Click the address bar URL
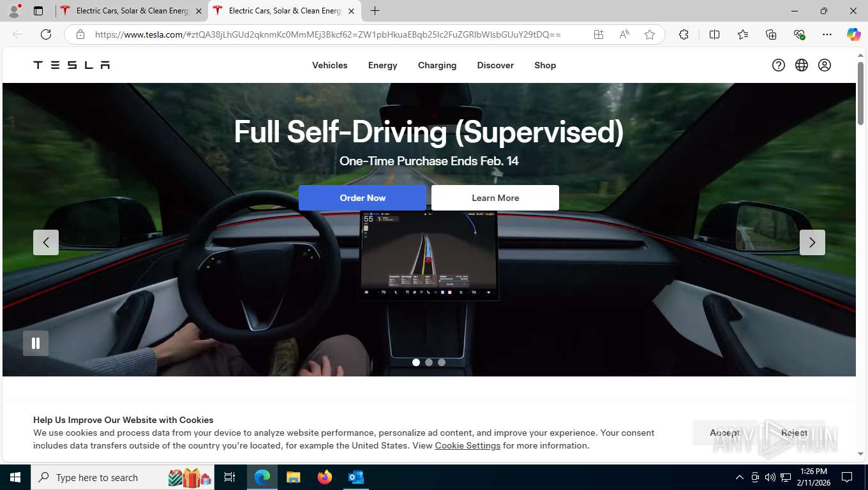The height and width of the screenshot is (490, 868). (328, 34)
